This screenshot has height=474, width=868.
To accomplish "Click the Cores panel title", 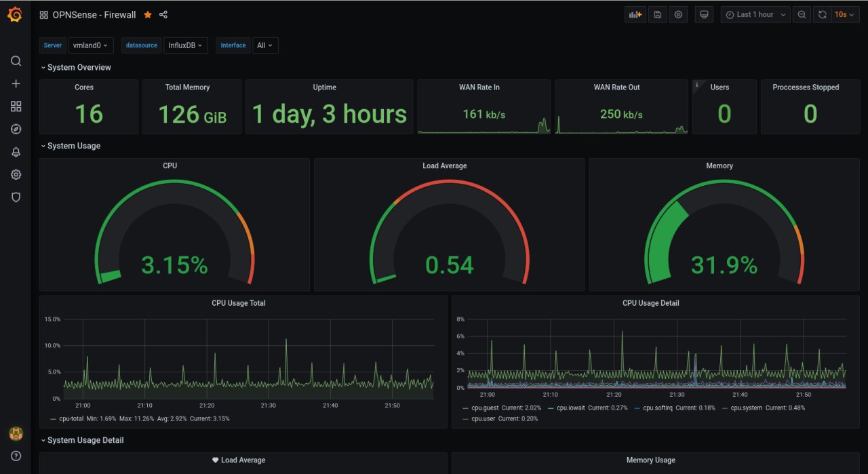I will pos(84,87).
